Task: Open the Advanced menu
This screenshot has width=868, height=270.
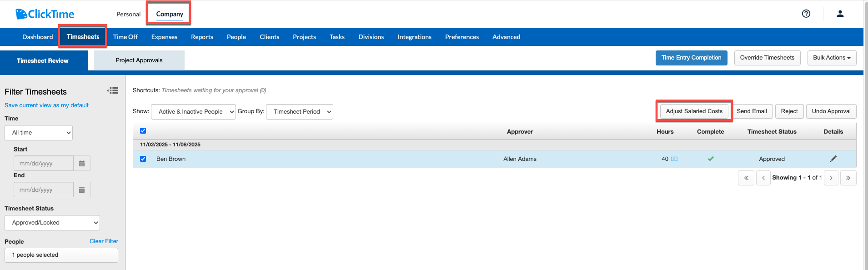Action: click(507, 37)
